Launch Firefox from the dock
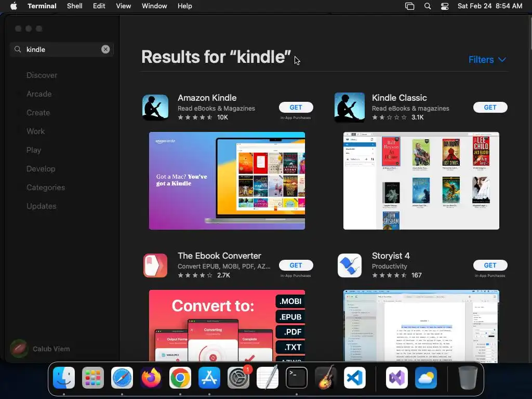Image resolution: width=532 pixels, height=399 pixels. pos(151,378)
